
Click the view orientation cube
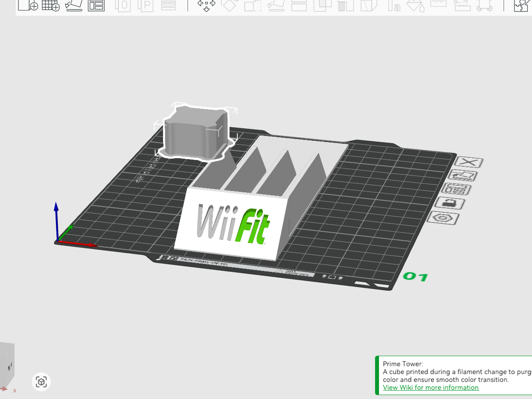tap(7, 365)
